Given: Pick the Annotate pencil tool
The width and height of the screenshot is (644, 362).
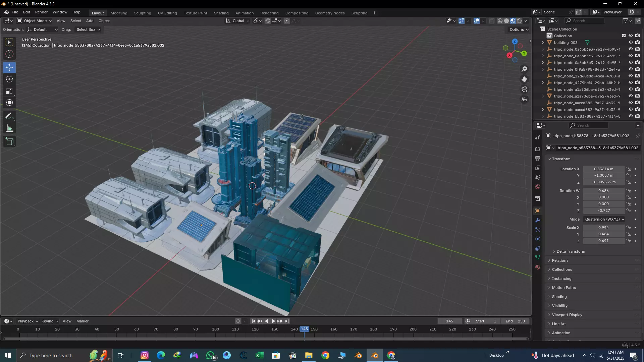Looking at the screenshot, I should pos(9,116).
